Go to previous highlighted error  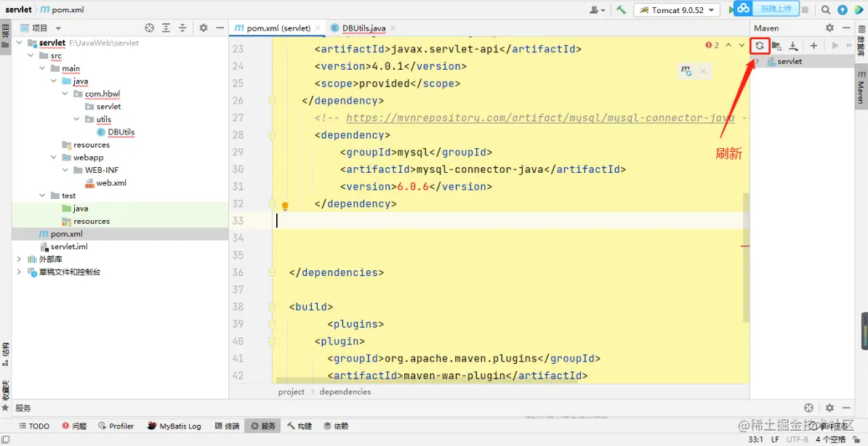[x=728, y=45]
